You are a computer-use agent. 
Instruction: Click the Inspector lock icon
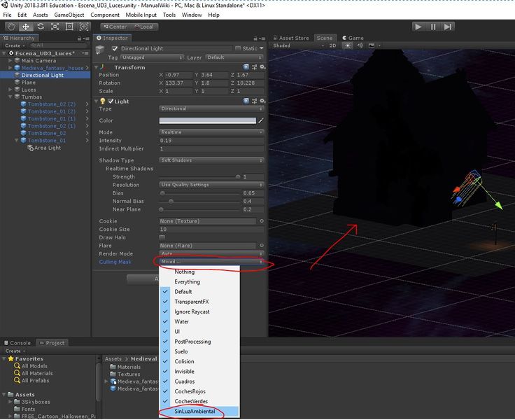[255, 38]
